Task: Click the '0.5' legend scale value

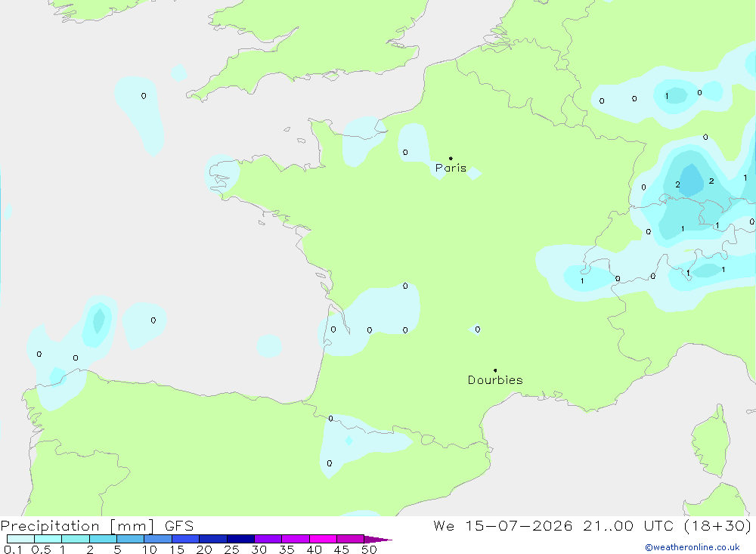Action: click(41, 549)
